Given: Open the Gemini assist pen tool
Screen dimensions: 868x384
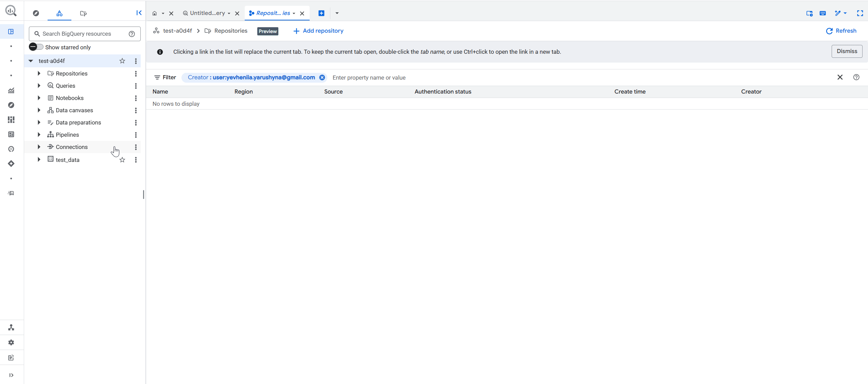Looking at the screenshot, I should tap(838, 13).
